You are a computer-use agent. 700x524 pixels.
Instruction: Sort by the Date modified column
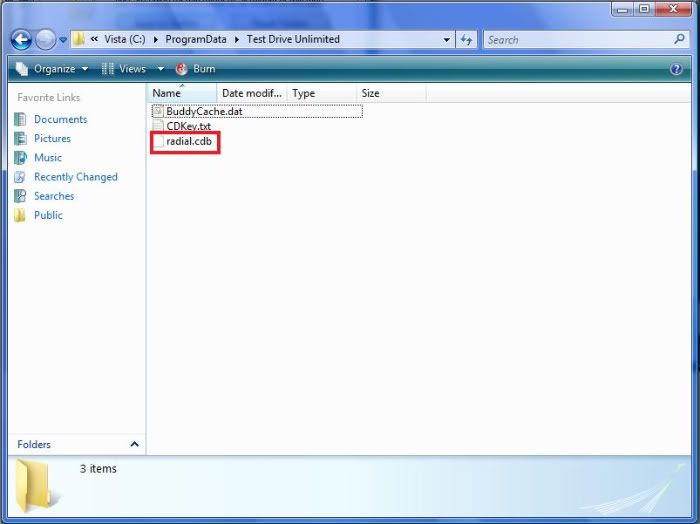pyautogui.click(x=252, y=93)
